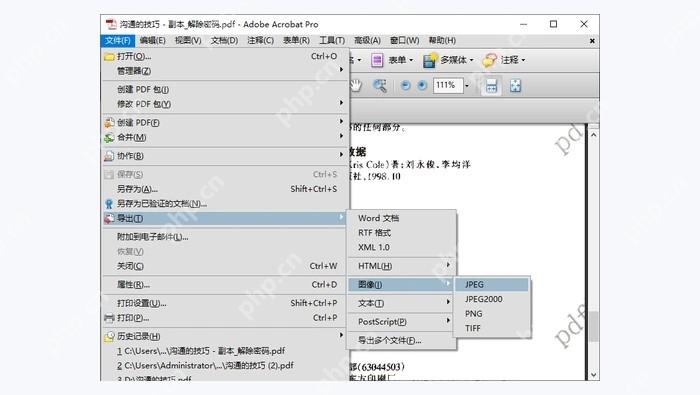Click the folder icon beside Open

click(109, 57)
